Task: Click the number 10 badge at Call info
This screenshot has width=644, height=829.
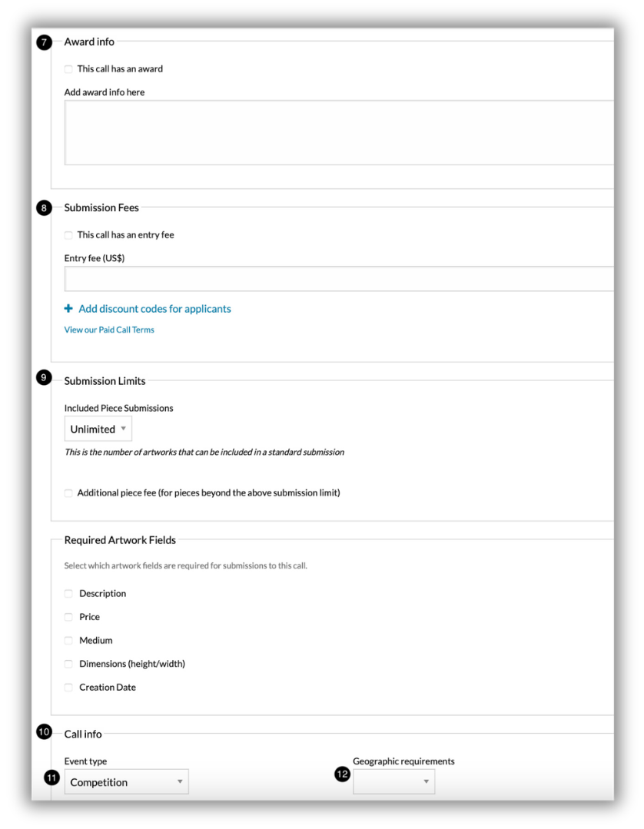Action: [x=44, y=731]
